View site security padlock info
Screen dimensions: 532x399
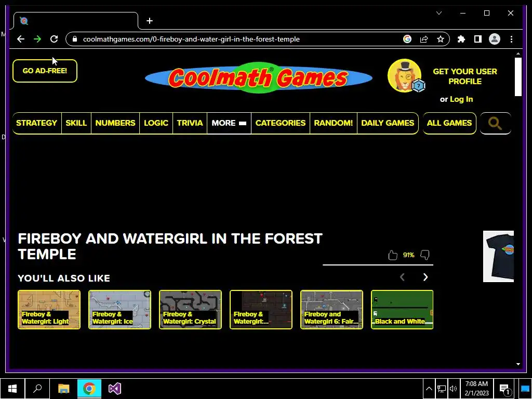pos(75,39)
